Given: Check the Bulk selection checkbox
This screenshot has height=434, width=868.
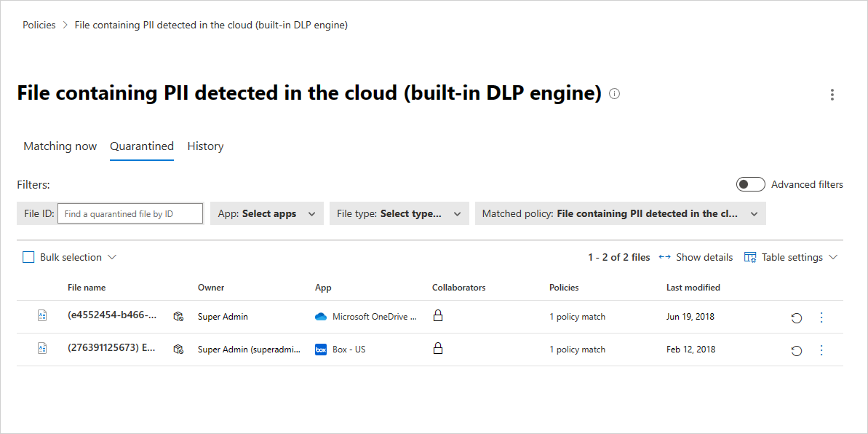Looking at the screenshot, I should click(x=28, y=257).
